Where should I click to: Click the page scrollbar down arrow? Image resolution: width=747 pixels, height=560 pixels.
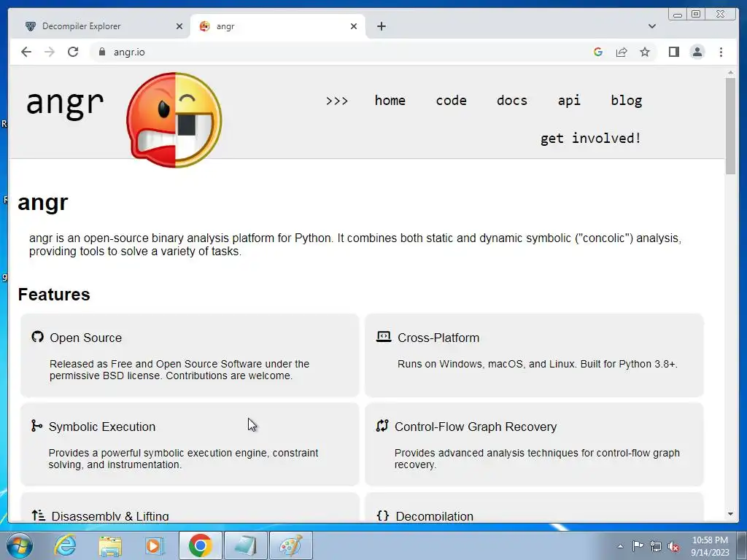pyautogui.click(x=730, y=514)
